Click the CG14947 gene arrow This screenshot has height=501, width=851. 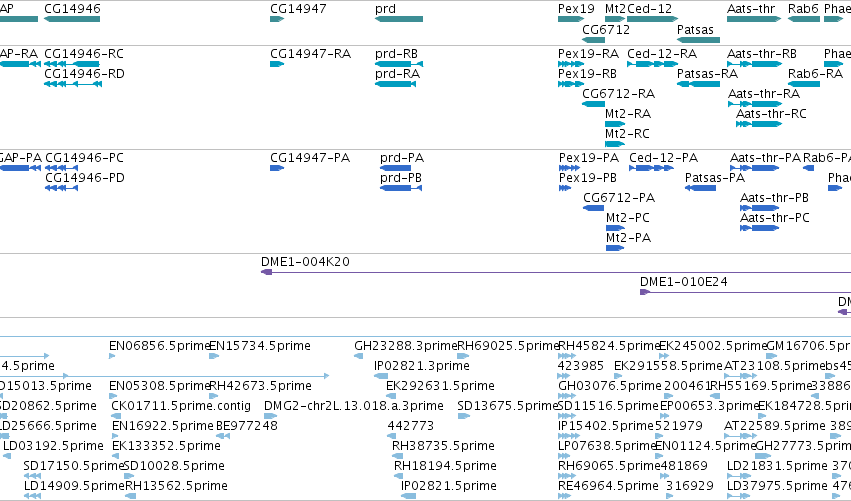coord(277,19)
